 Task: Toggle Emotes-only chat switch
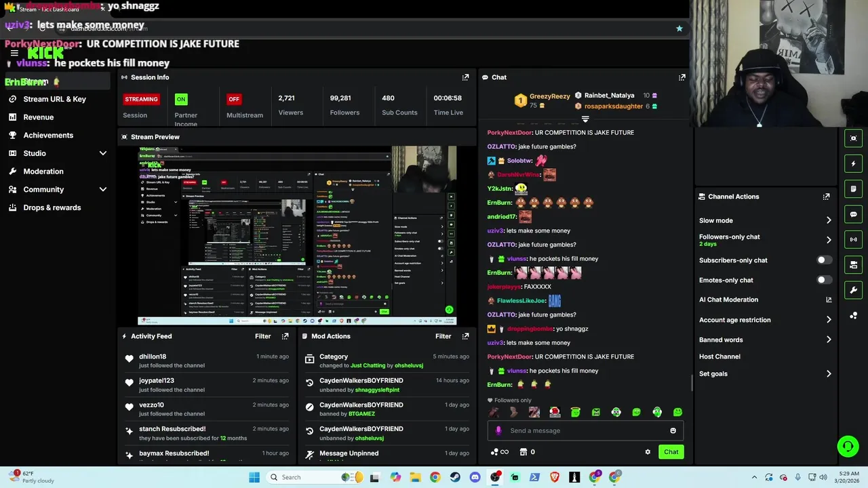824,280
